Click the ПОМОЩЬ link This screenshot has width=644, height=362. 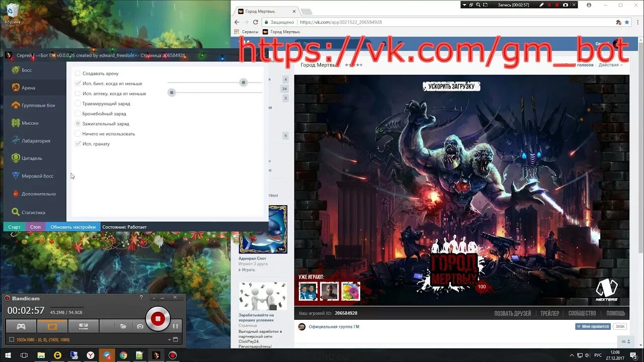pyautogui.click(x=615, y=313)
